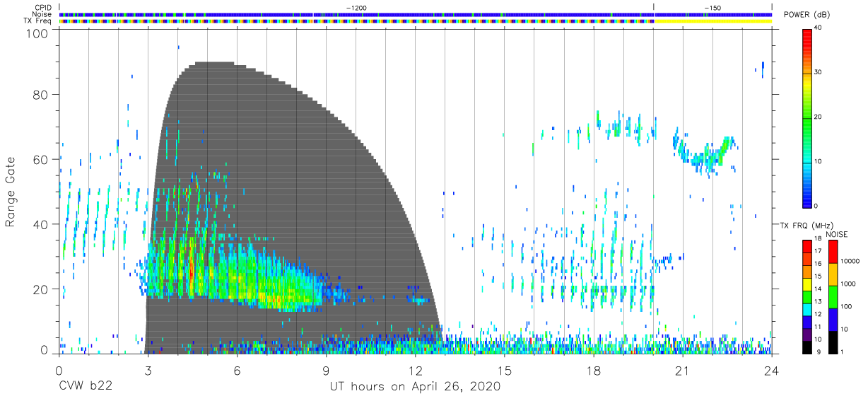868x401 pixels.
Task: Click x-axis tick label '24'
Action: 771,371
